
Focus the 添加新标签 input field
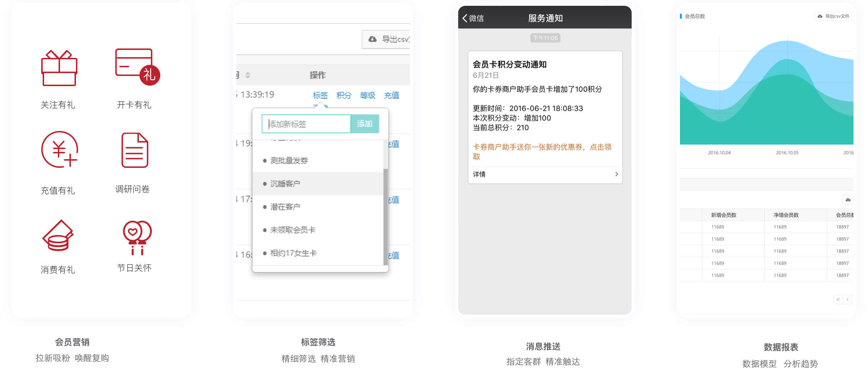pos(306,124)
